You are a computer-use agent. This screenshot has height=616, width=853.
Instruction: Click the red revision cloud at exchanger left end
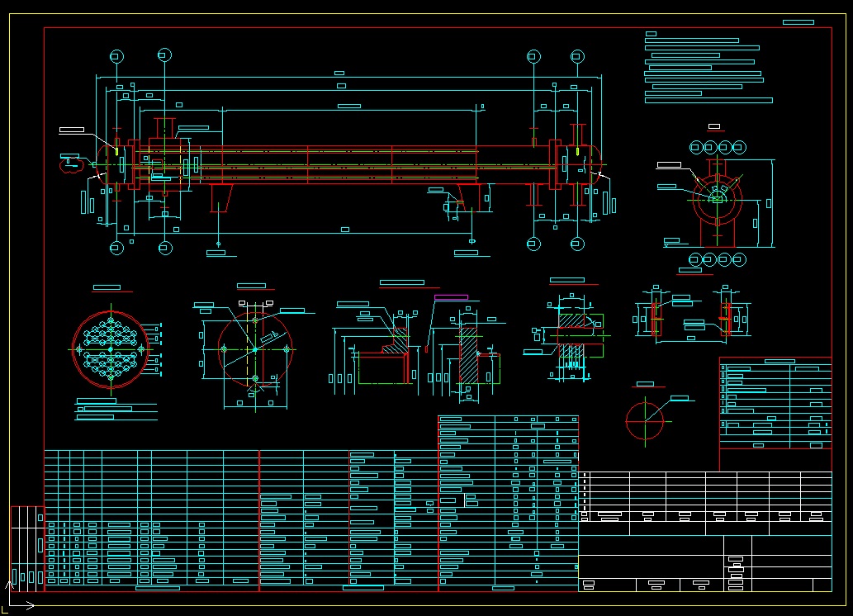[x=71, y=163]
